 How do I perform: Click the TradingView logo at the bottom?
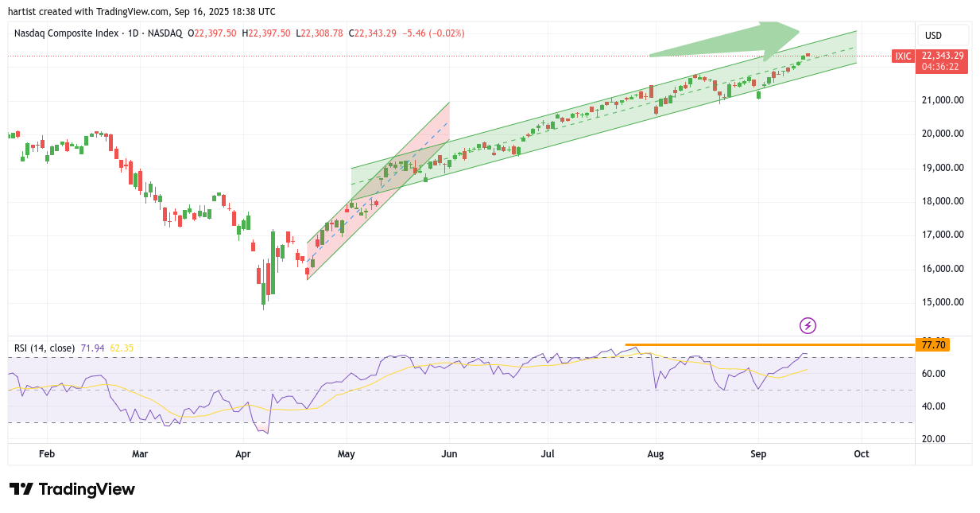coord(72,489)
